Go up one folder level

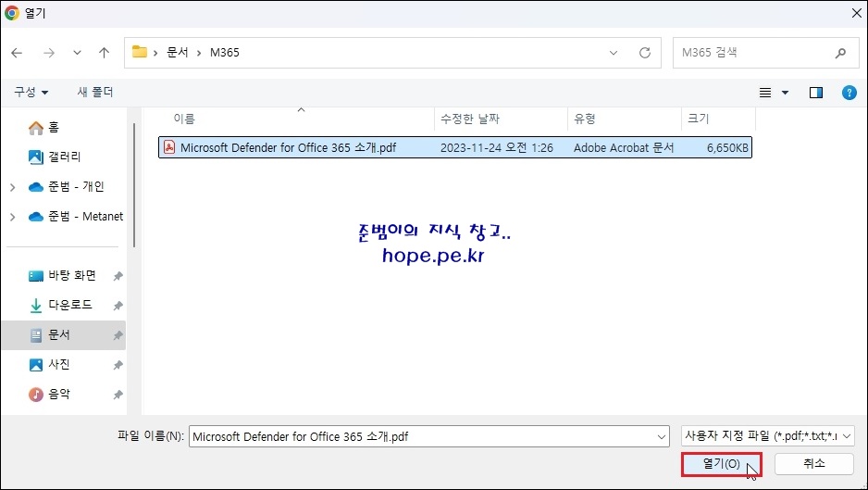104,53
